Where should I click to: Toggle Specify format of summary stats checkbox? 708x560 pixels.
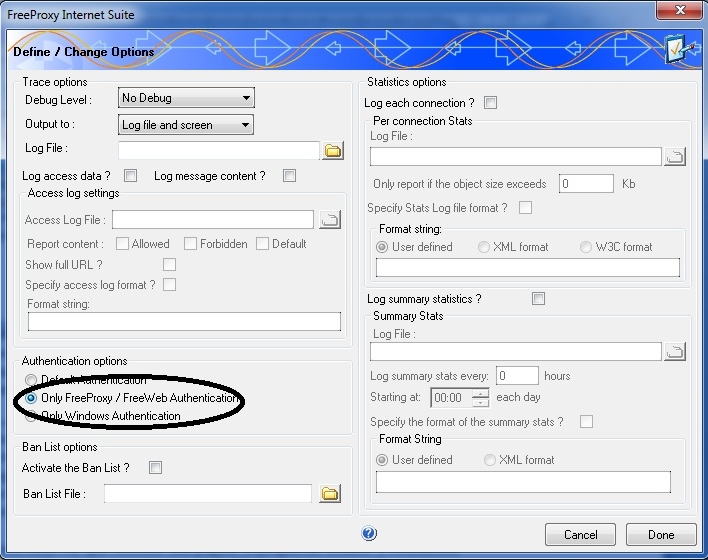coord(586,421)
